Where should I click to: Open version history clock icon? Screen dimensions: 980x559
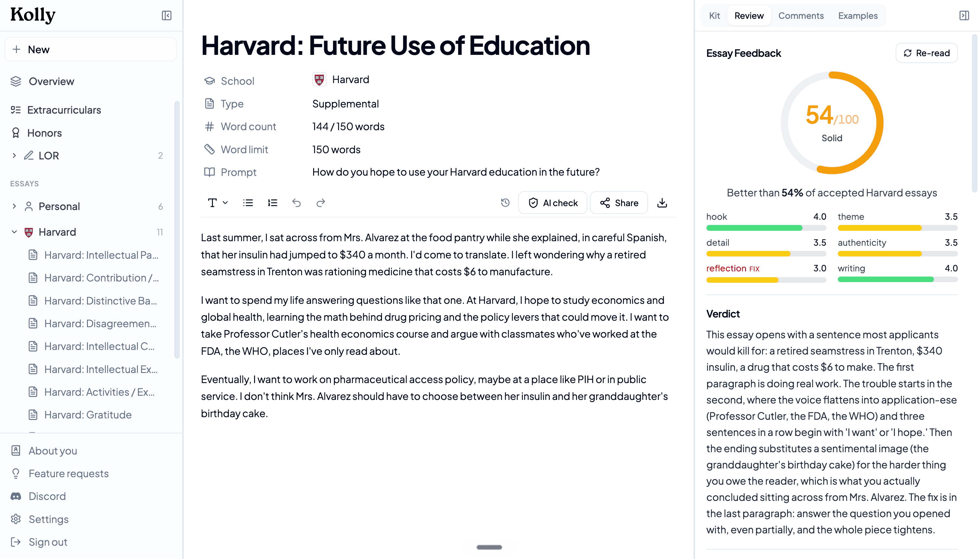(x=505, y=203)
